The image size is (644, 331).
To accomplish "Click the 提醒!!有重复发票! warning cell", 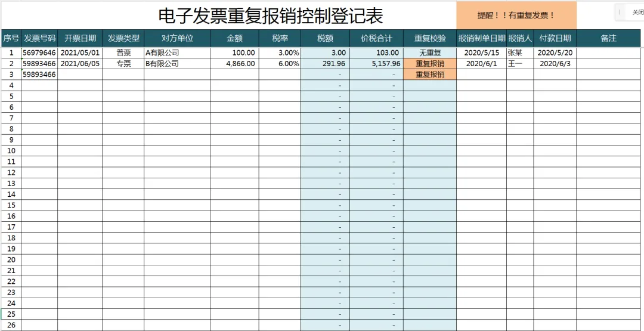I will click(516, 15).
